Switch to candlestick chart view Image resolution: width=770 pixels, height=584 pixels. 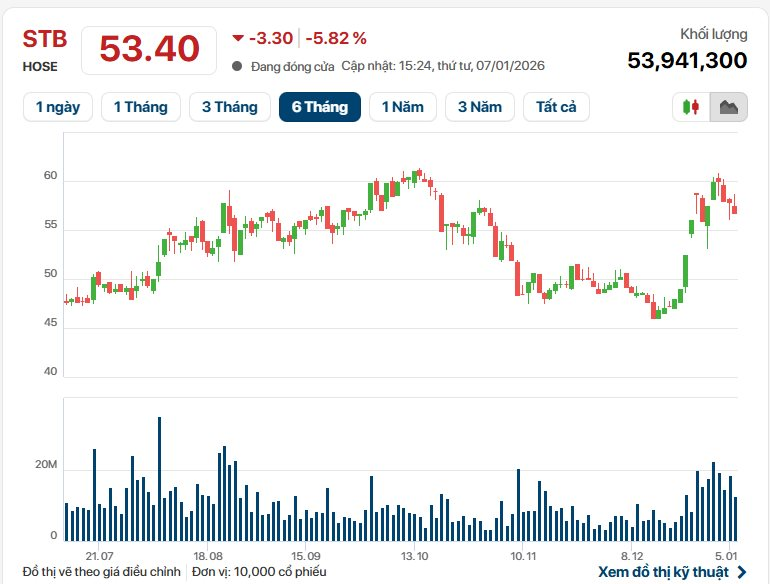691,107
